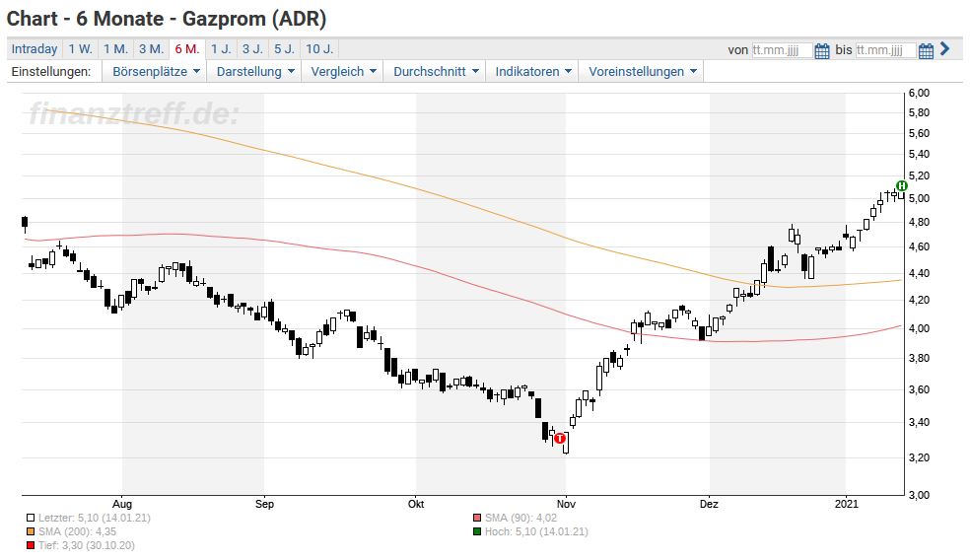
Task: Click the 'Sep' x-axis label
Action: (264, 504)
